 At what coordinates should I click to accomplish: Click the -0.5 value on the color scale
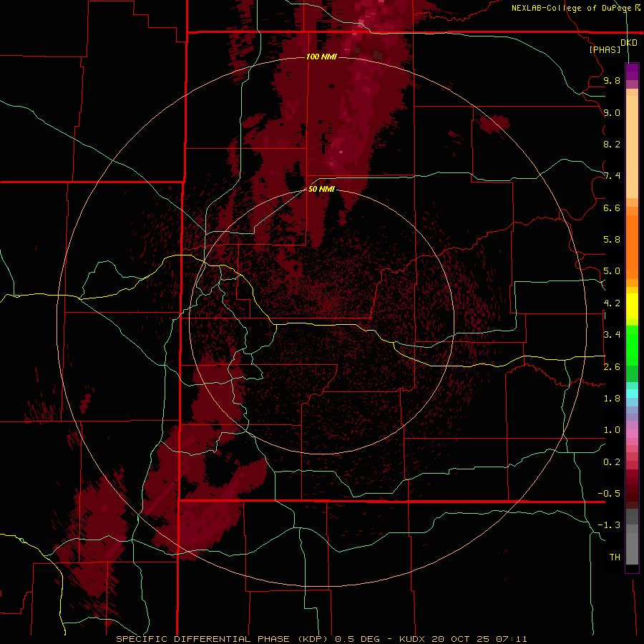(609, 494)
